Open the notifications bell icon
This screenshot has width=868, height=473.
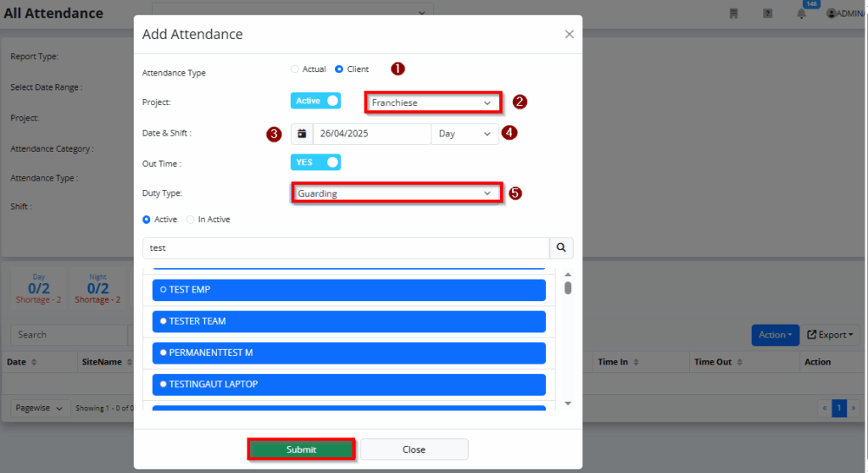pyautogui.click(x=801, y=14)
